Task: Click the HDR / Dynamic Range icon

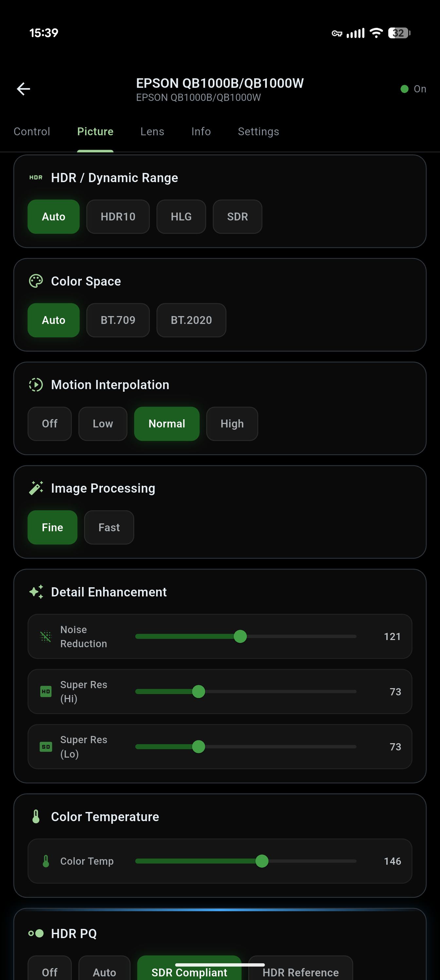Action: click(36, 177)
